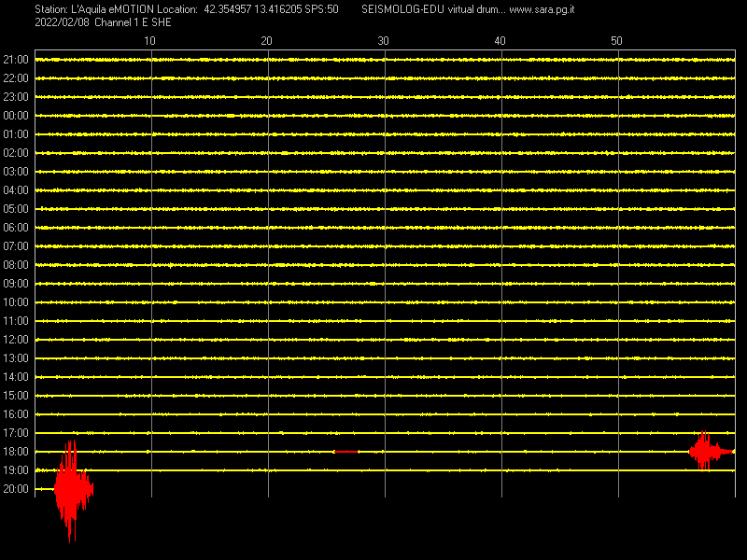747x560 pixels.
Task: Click the 05:00 trace line
Action: point(373,208)
